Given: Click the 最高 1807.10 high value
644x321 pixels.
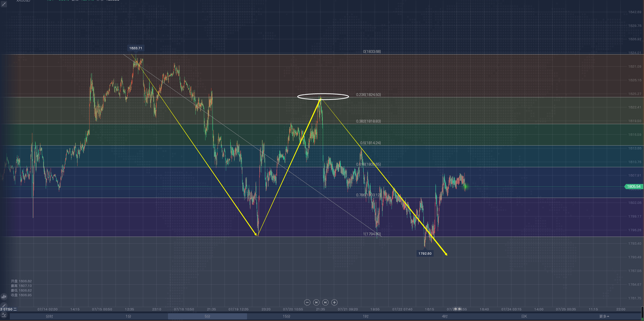Looking at the screenshot, I should [x=21, y=286].
